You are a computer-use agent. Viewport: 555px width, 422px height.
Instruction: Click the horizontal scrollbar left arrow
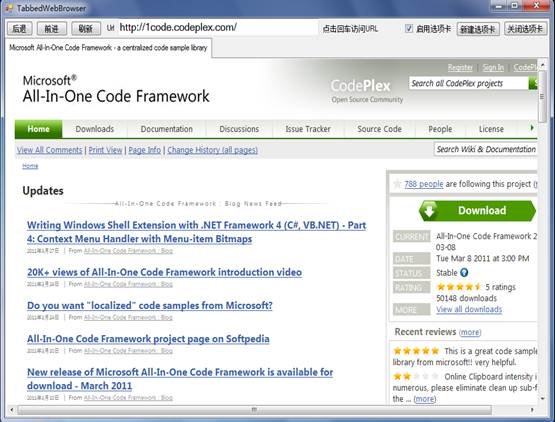click(11, 410)
